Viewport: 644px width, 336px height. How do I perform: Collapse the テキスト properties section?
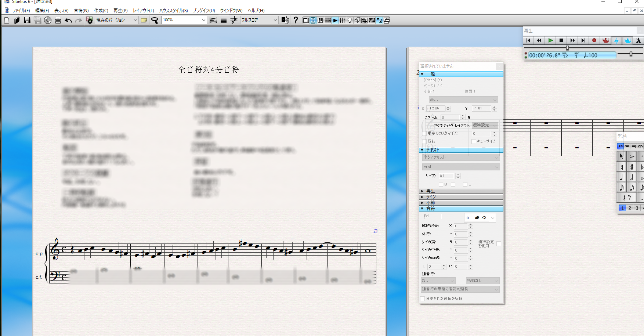click(x=461, y=150)
